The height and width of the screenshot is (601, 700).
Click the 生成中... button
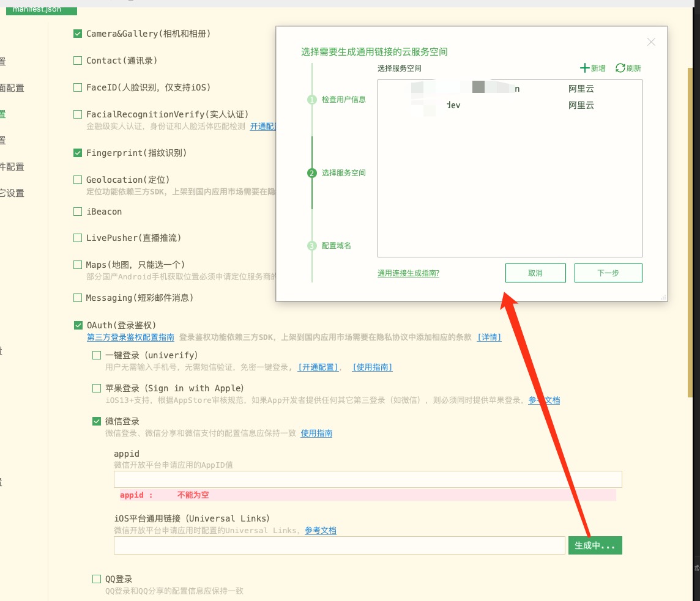595,545
